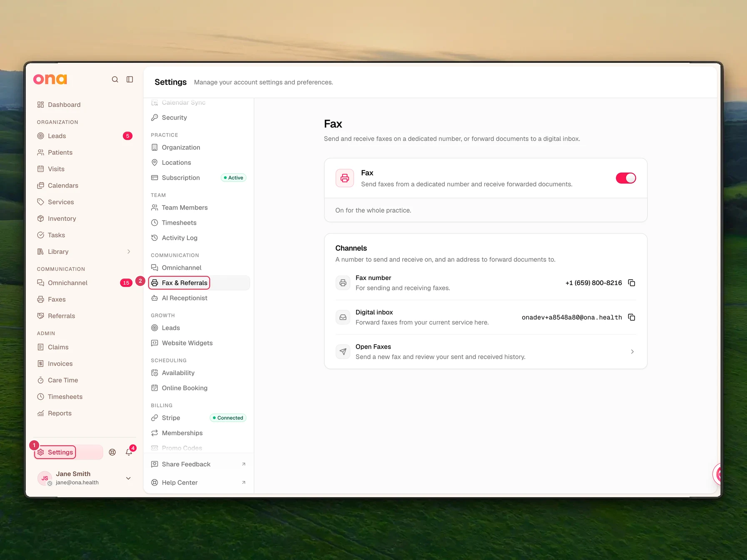
Task: Open Share Feedback link
Action: click(x=199, y=464)
